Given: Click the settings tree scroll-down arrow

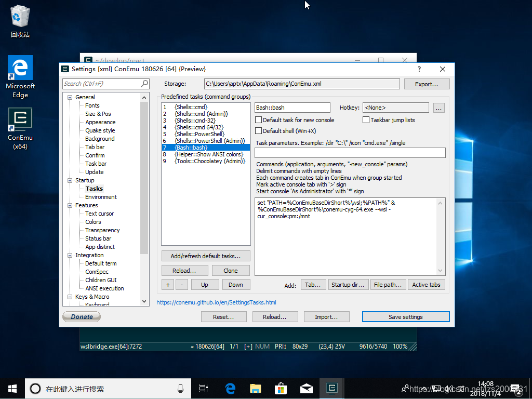Looking at the screenshot, I should point(144,301).
